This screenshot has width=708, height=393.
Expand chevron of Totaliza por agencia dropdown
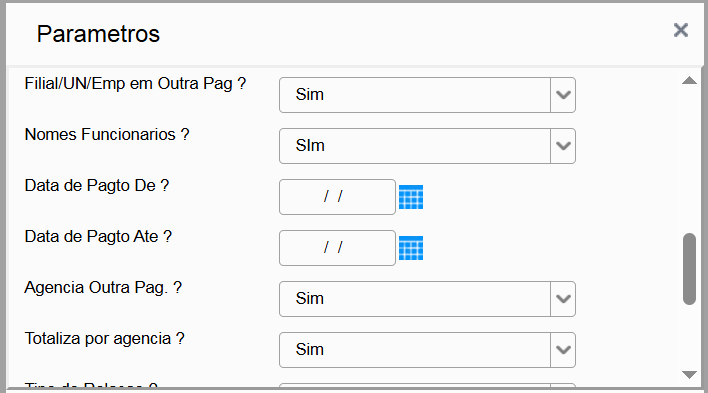coord(563,350)
